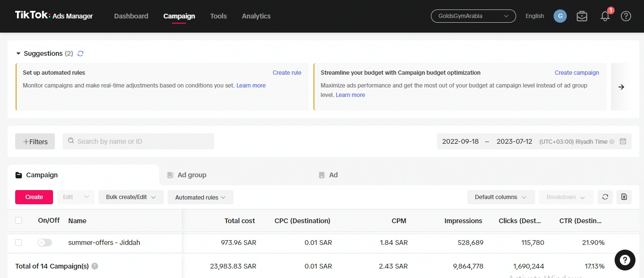Screen dimensions: 644x278
Task: Click the Riyadh Time info icon
Action: pyautogui.click(x=612, y=142)
